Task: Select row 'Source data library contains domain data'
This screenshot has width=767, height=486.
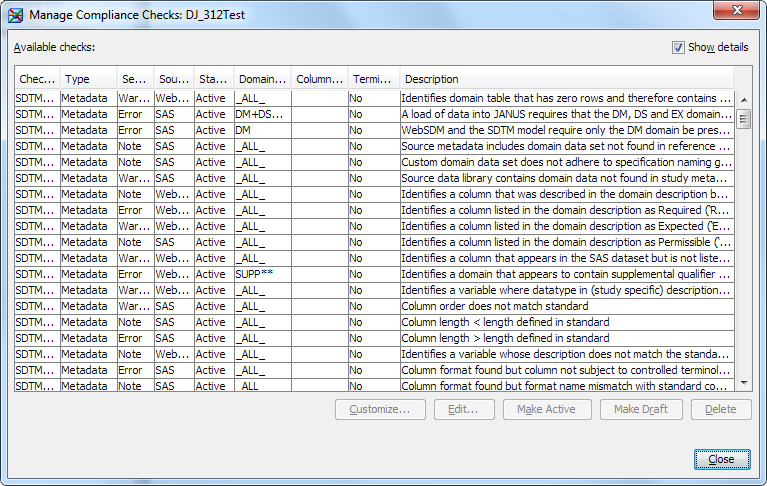Action: point(374,178)
